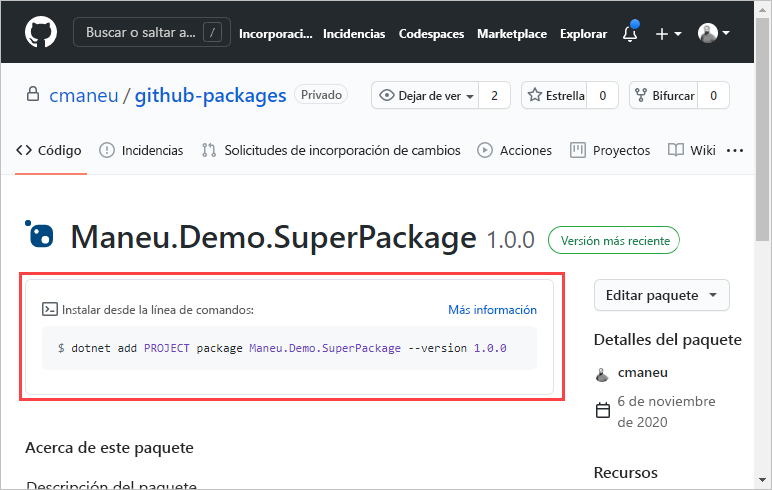Click the 'Detalles del paquete' heading
The height and width of the screenshot is (490, 772).
tap(668, 340)
